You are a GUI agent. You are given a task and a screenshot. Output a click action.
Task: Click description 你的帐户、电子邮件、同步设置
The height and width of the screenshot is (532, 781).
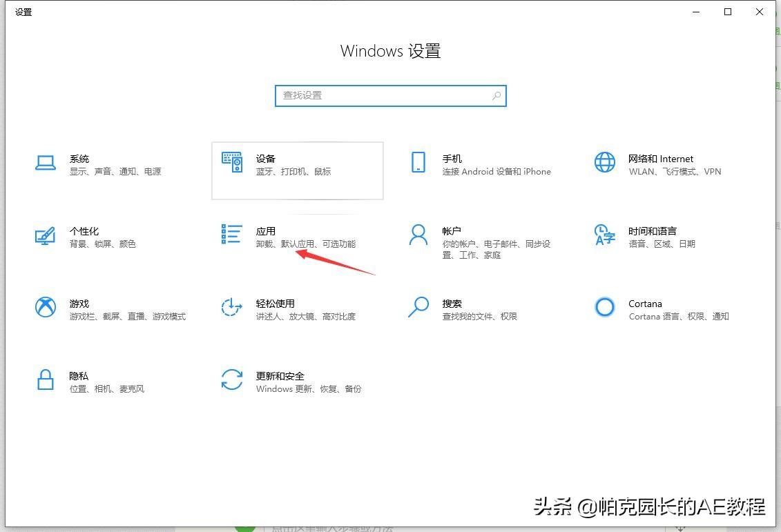click(x=496, y=249)
